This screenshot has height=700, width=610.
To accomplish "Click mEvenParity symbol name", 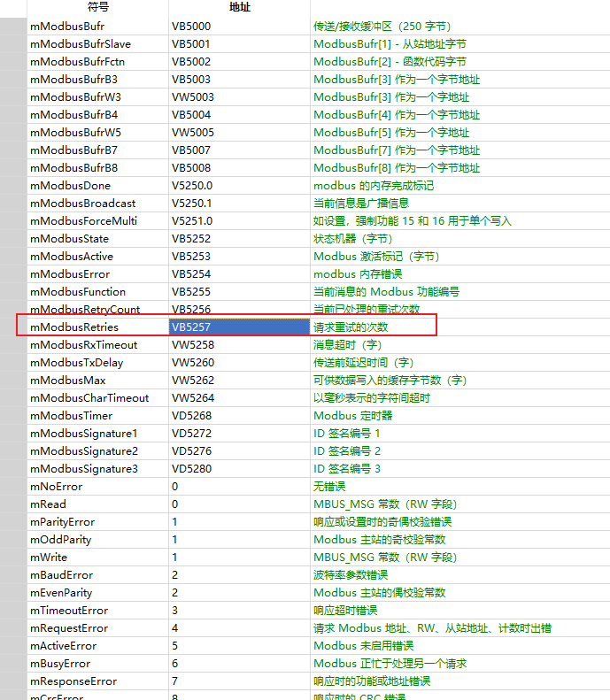I will pyautogui.click(x=61, y=593).
